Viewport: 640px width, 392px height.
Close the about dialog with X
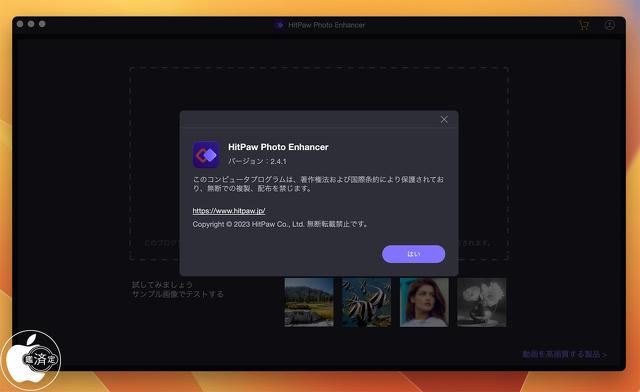tap(444, 119)
